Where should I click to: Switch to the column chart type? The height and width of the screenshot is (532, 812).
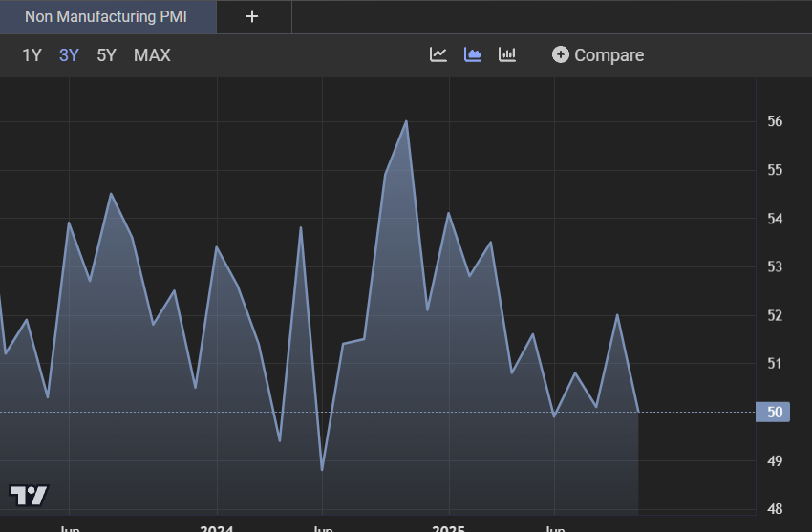tap(507, 54)
